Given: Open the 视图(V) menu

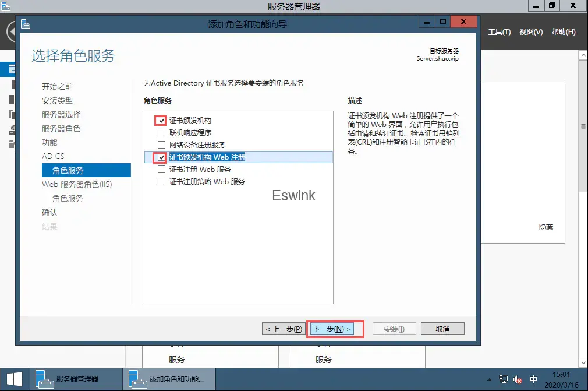Looking at the screenshot, I should [530, 32].
